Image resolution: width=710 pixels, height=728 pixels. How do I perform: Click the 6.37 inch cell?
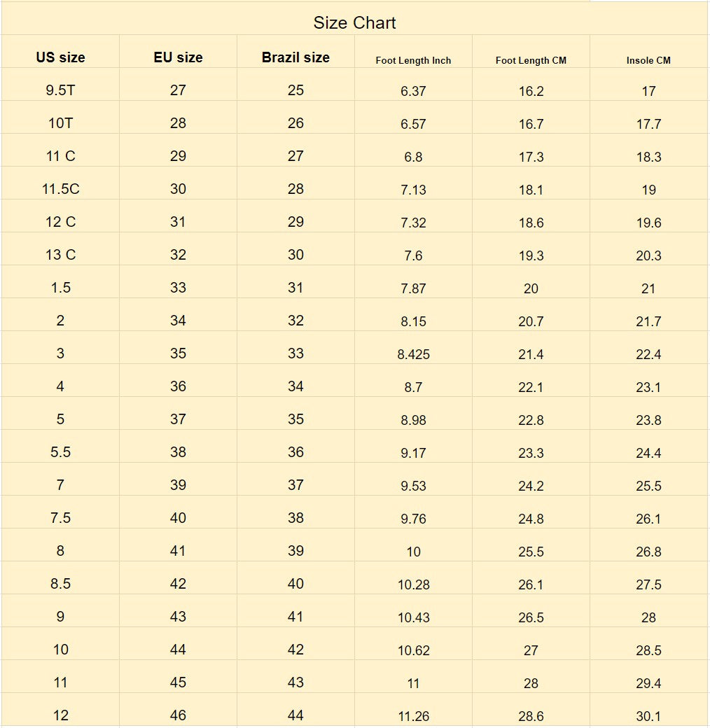(x=413, y=91)
